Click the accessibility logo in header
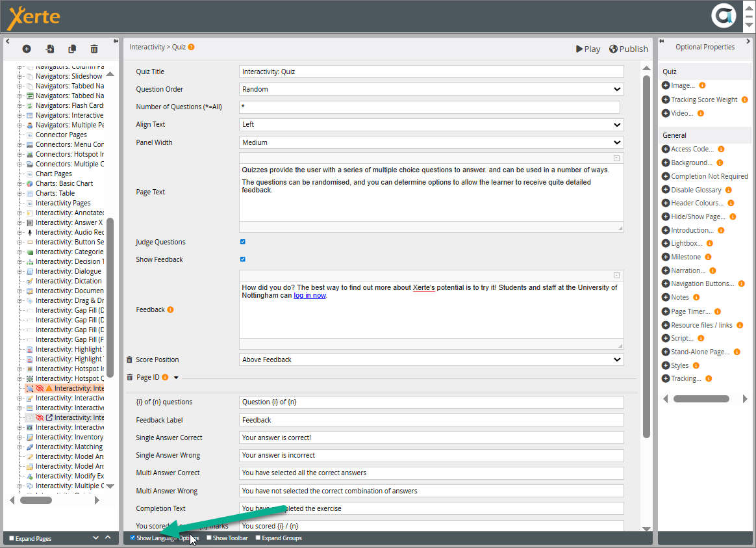Screen dimensions: 756x548 (724, 16)
